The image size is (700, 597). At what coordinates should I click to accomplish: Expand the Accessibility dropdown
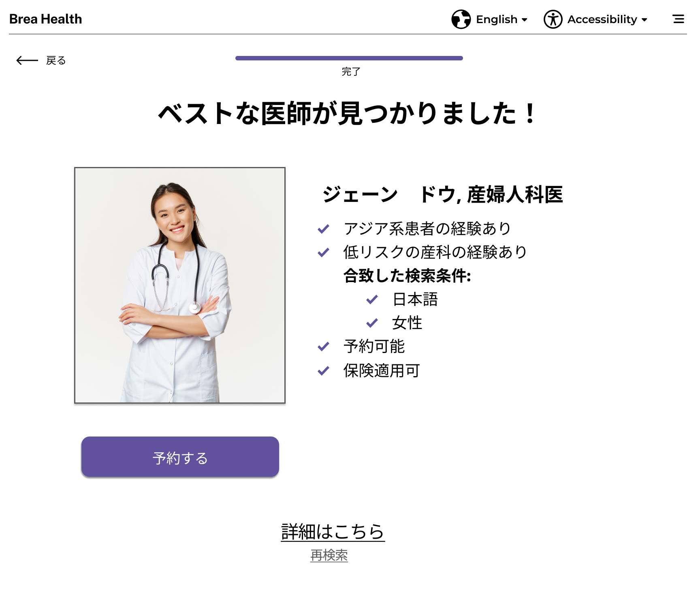595,19
